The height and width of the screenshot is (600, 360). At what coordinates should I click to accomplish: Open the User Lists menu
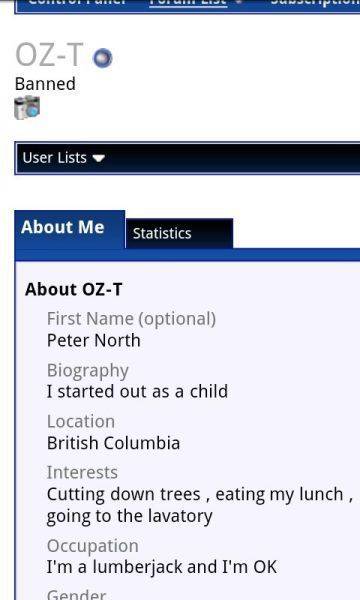(64, 158)
